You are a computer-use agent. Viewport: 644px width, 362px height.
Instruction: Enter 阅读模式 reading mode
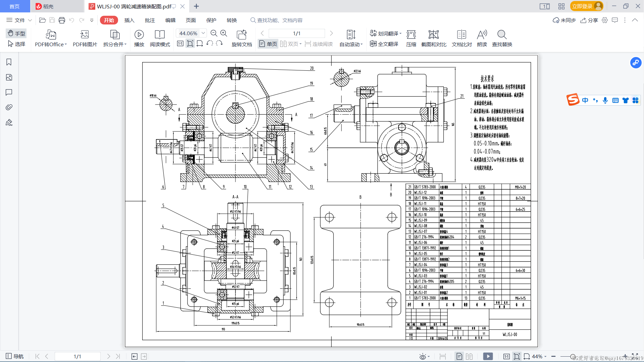tap(160, 39)
